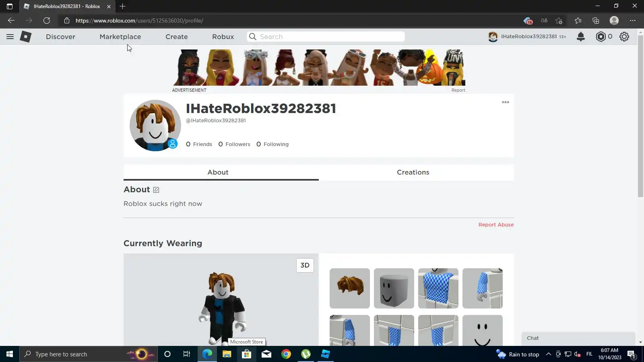The height and width of the screenshot is (362, 644).
Task: Open the shopping extension badge in address bar
Action: pyautogui.click(x=528, y=21)
